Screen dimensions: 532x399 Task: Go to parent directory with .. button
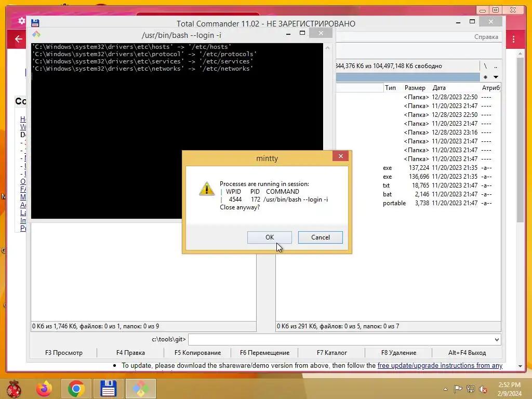tap(495, 66)
